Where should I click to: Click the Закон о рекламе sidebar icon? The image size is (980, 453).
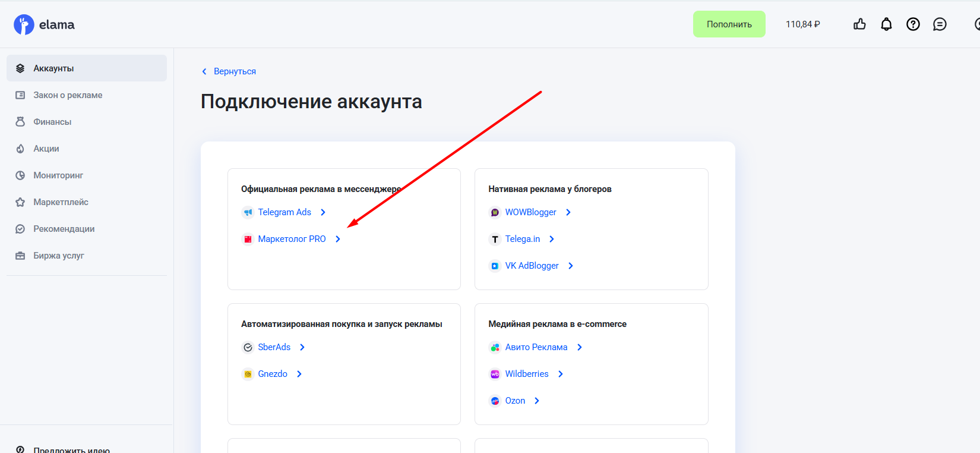click(x=20, y=95)
